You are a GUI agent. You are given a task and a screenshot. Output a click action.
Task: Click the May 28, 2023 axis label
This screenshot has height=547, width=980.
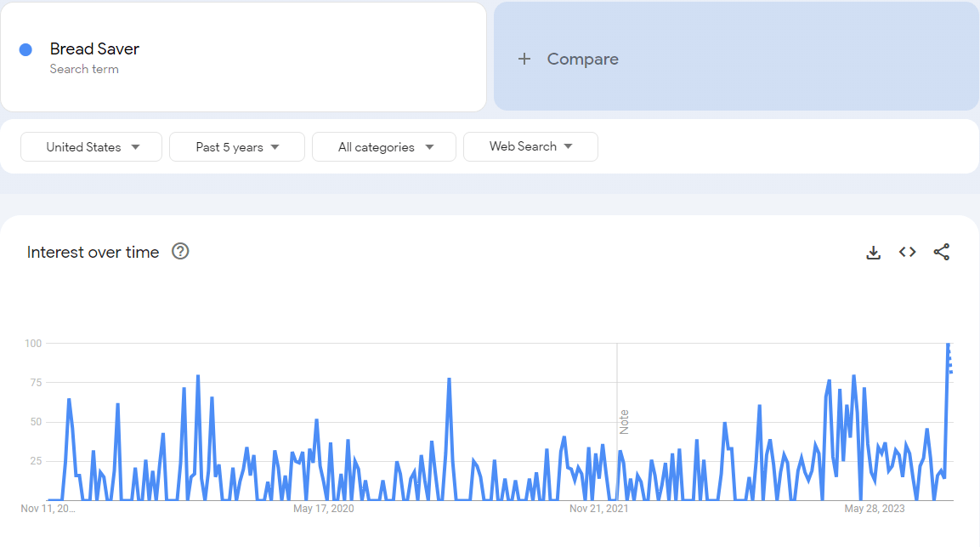point(874,509)
